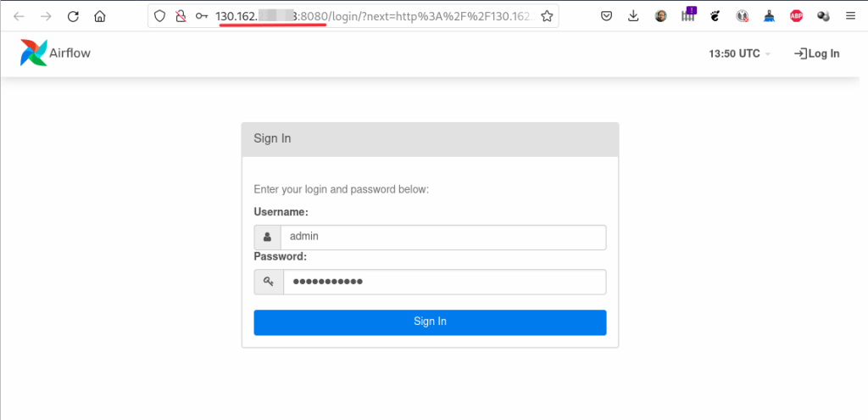868x420 pixels.
Task: Go back to the previous page
Action: click(19, 16)
